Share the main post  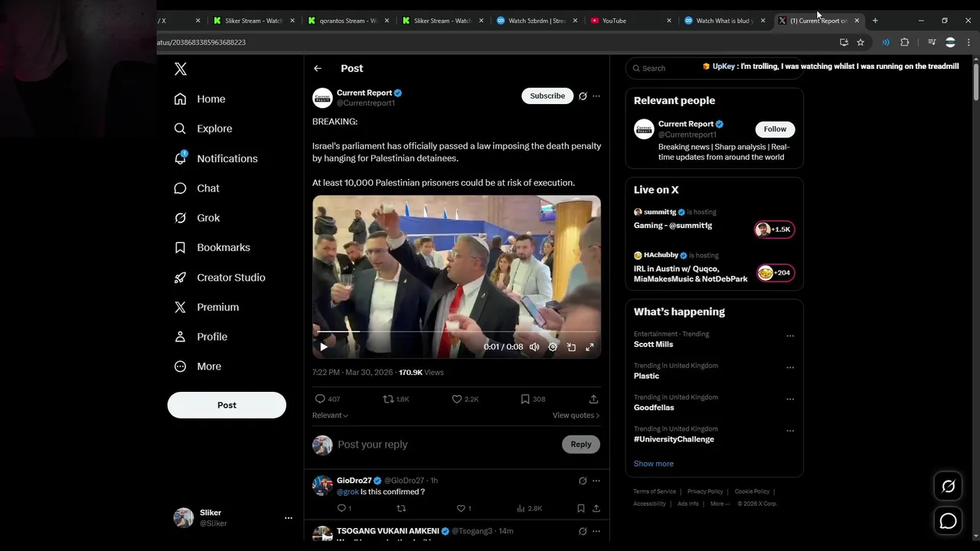pos(593,399)
